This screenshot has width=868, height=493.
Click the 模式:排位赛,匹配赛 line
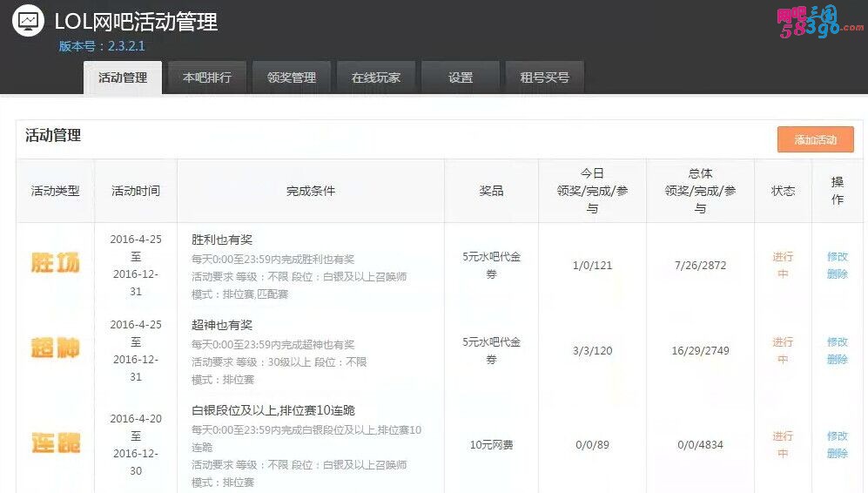239,294
